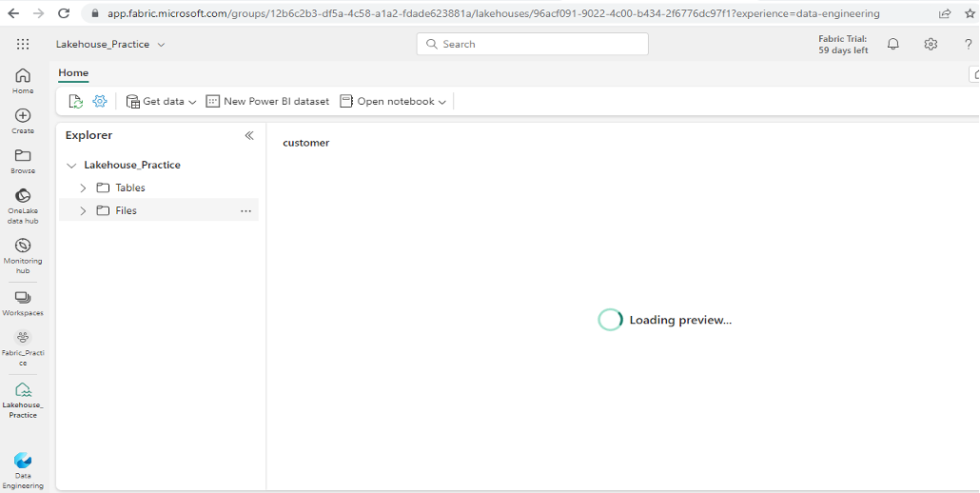Open Monitoring hub
Image resolution: width=980 pixels, height=493 pixels.
[x=23, y=256]
